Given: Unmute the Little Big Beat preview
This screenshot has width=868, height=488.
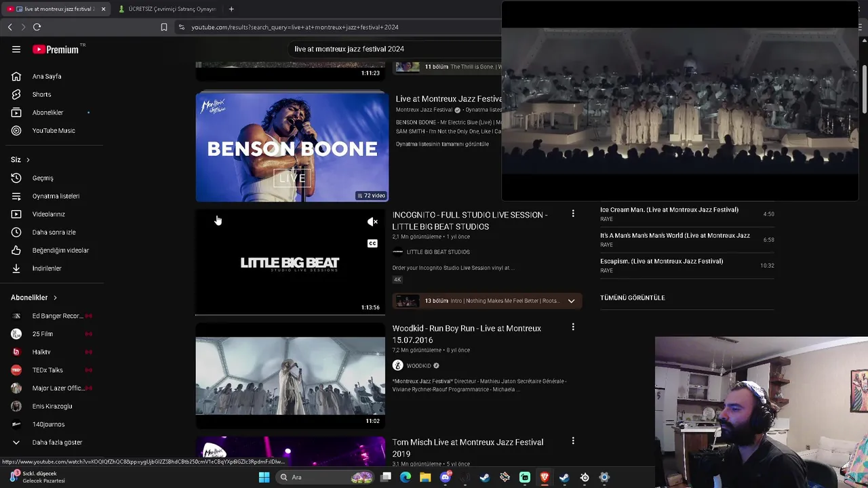Looking at the screenshot, I should (372, 222).
